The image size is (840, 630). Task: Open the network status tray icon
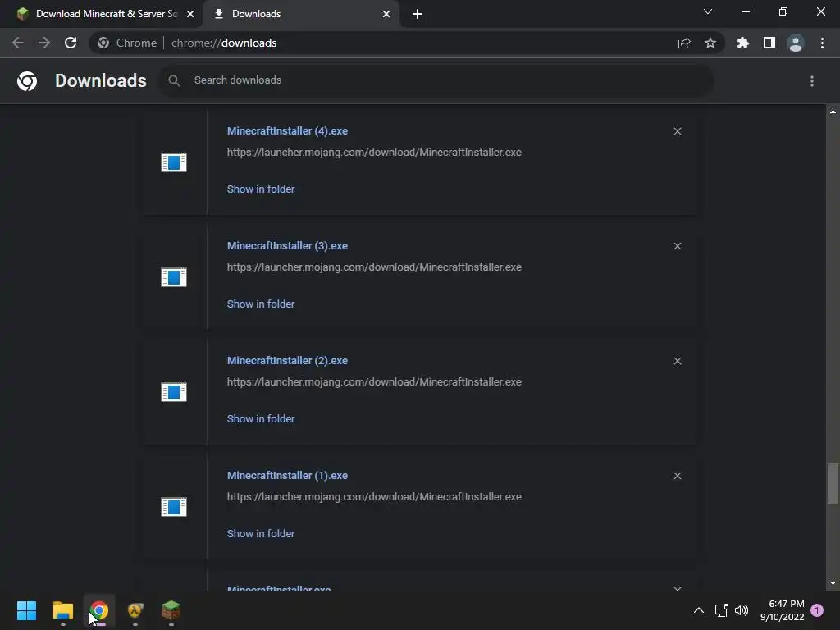click(x=722, y=610)
